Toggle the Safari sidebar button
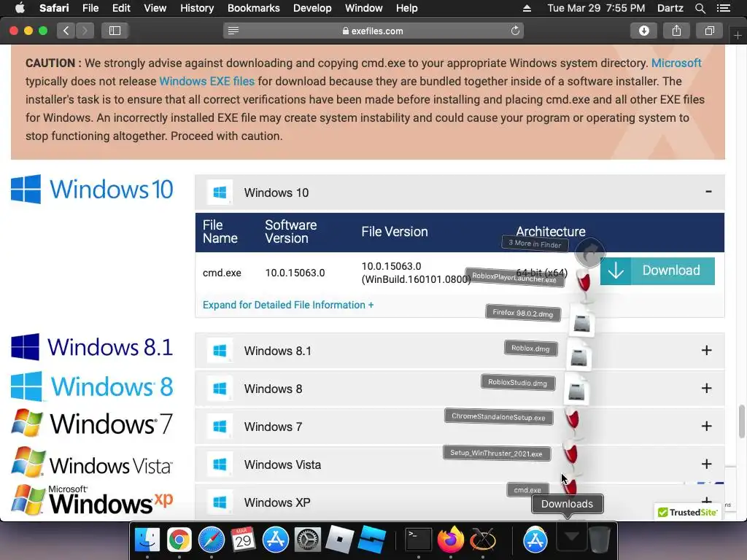This screenshot has height=560, width=747. (x=115, y=31)
